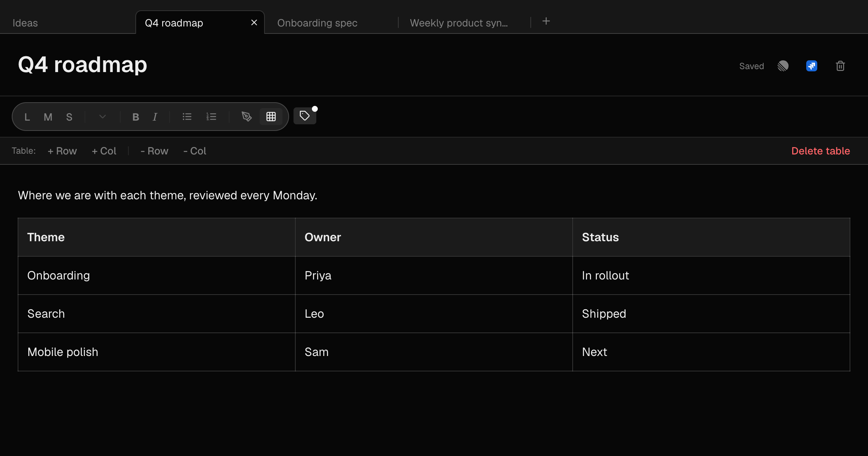Image resolution: width=868 pixels, height=456 pixels.
Task: Select the M (medium) text size button
Action: click(48, 117)
